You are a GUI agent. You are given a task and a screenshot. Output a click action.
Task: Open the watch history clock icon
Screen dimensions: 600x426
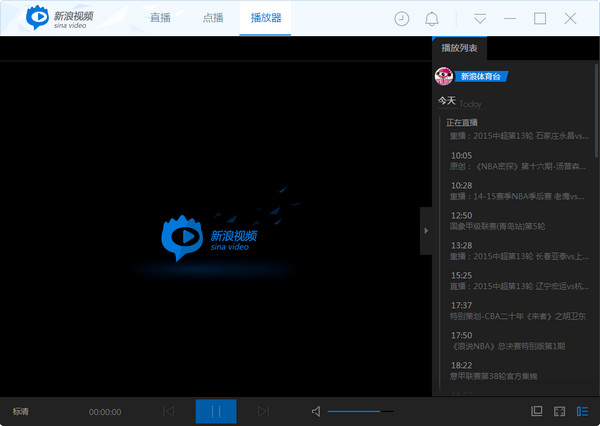click(x=402, y=19)
